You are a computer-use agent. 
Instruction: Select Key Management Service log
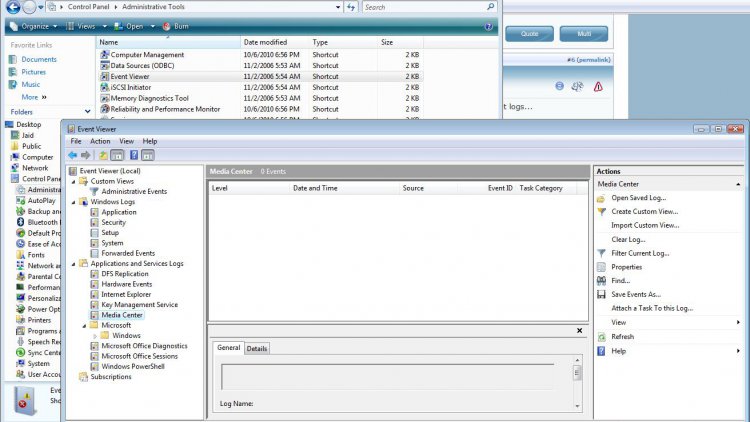click(x=139, y=305)
